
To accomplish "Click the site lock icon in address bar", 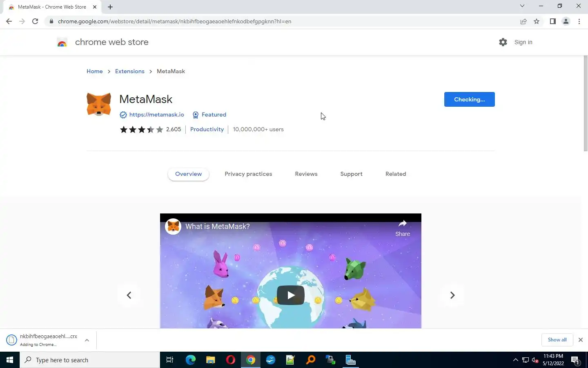I will 51,21.
